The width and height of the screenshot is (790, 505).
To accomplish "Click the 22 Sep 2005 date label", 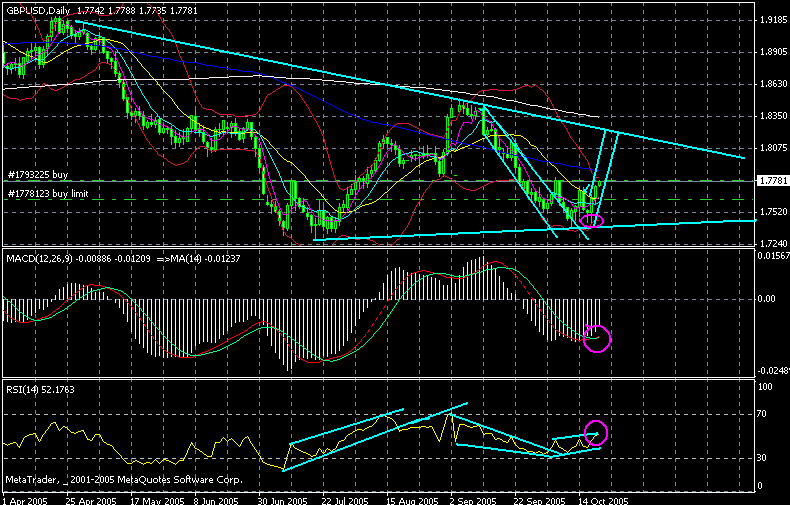I will pos(539,500).
